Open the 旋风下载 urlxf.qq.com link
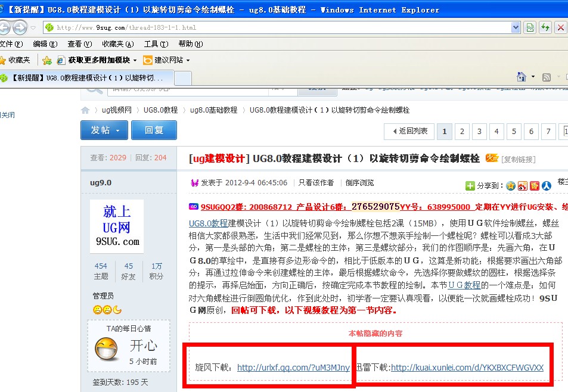 tap(293, 368)
